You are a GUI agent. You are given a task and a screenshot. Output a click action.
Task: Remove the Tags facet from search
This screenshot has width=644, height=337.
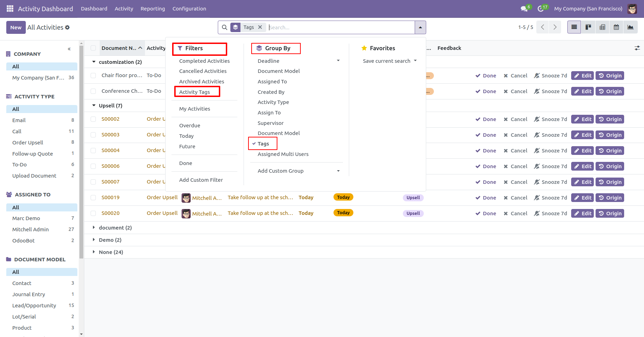pos(260,27)
